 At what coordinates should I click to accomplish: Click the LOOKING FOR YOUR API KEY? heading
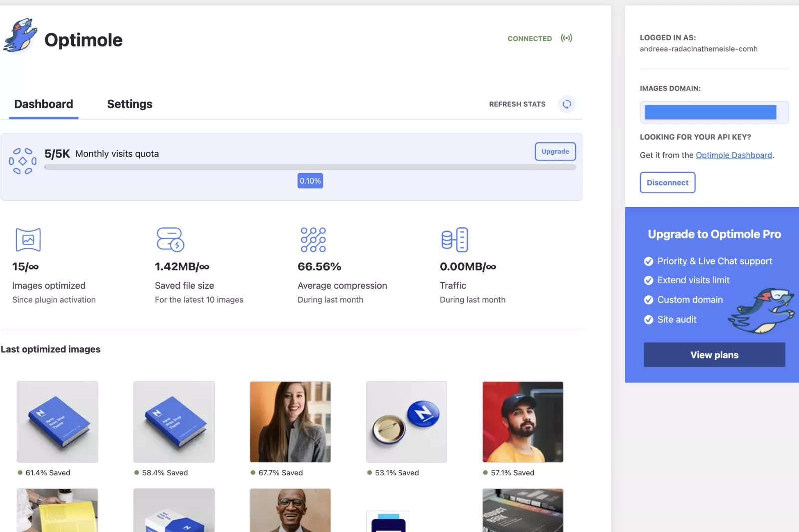click(x=695, y=137)
